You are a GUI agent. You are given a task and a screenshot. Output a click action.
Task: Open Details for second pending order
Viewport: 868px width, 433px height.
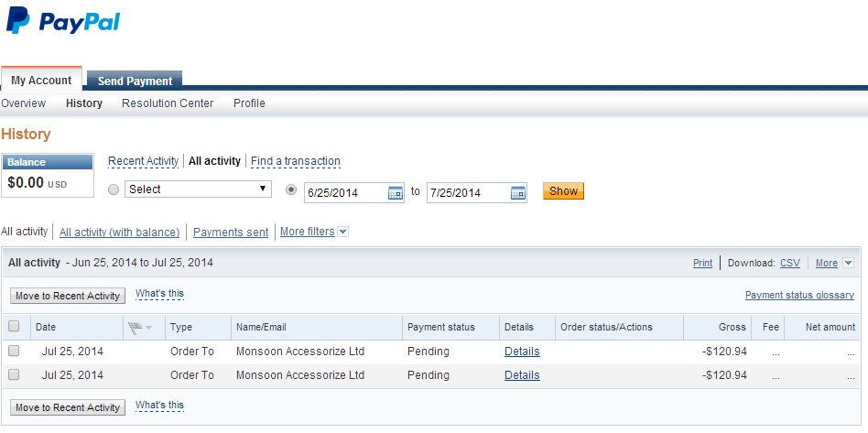[x=522, y=375]
